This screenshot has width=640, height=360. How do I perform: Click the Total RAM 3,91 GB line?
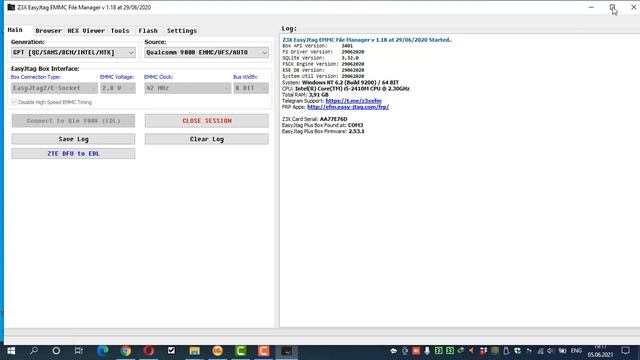[x=305, y=95]
